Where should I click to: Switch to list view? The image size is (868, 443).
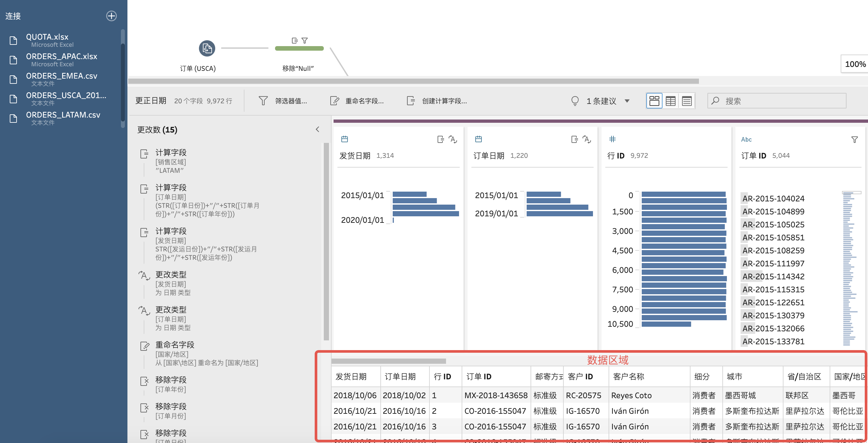(x=687, y=101)
